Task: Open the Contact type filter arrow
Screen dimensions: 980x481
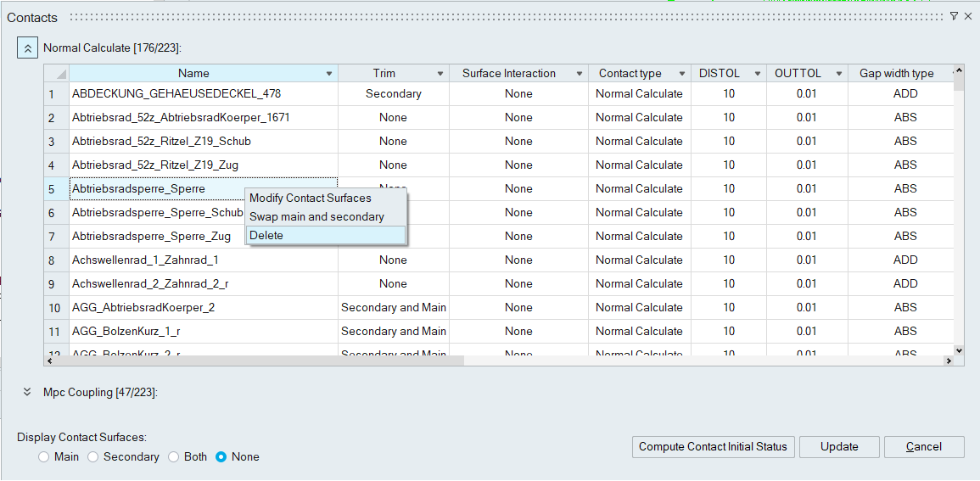Action: click(681, 74)
